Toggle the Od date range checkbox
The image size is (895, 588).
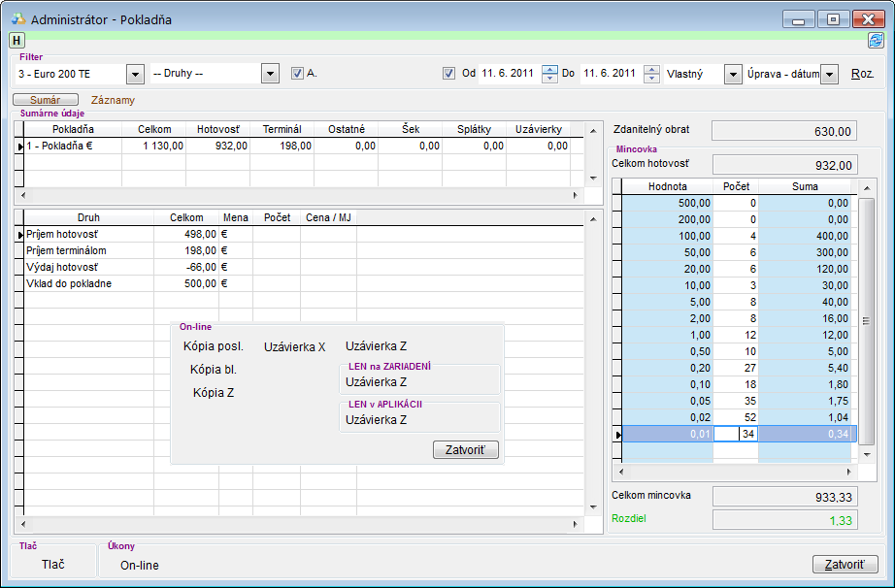click(448, 74)
